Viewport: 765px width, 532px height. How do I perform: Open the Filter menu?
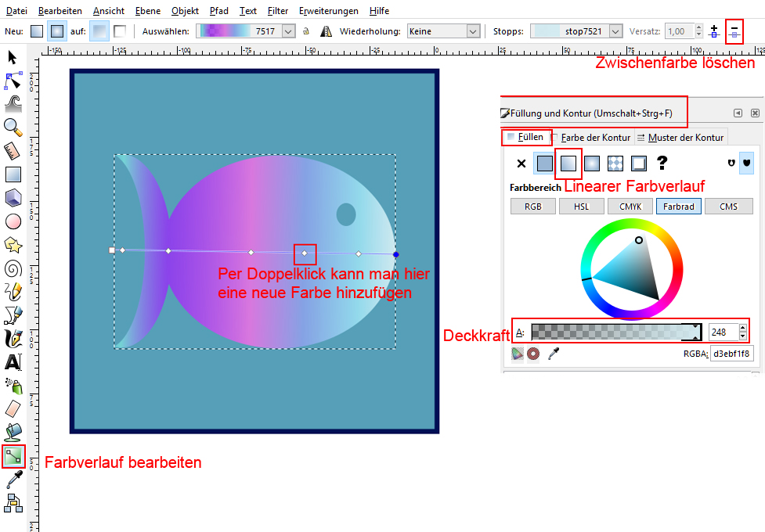277,11
